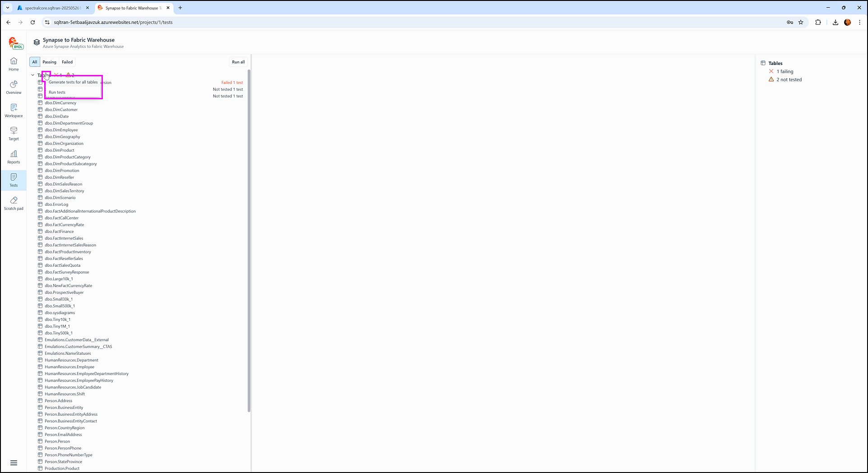Click the hamburger menu icon at bottom
The height and width of the screenshot is (473, 868).
(x=14, y=463)
